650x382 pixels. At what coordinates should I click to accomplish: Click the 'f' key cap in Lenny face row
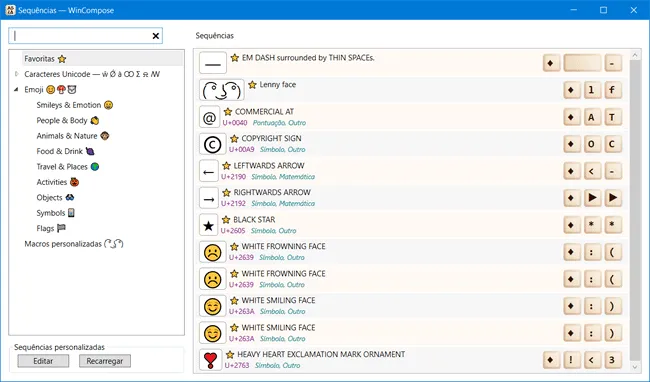tap(612, 90)
